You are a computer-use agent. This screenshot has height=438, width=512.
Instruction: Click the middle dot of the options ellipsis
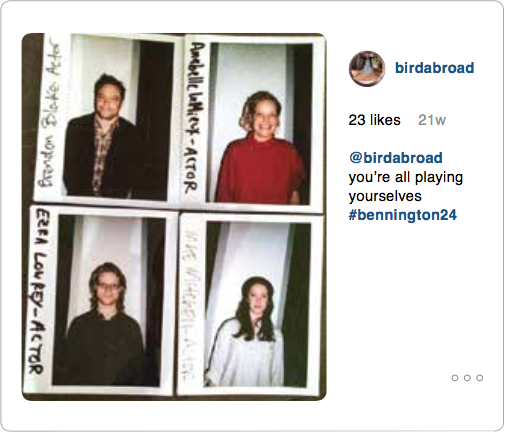point(467,378)
